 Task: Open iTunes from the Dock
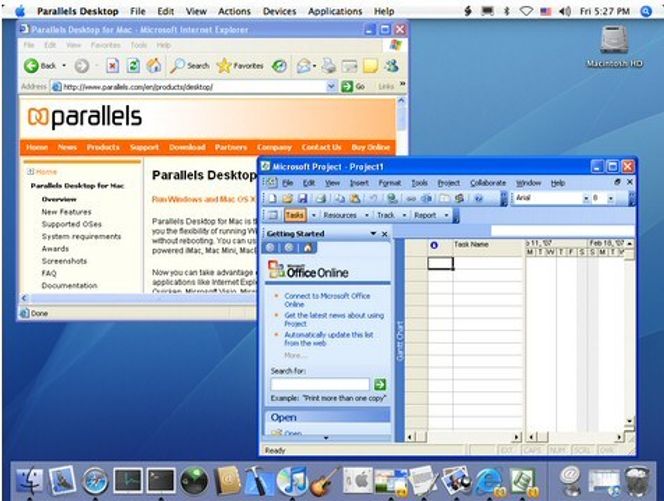pos(292,481)
